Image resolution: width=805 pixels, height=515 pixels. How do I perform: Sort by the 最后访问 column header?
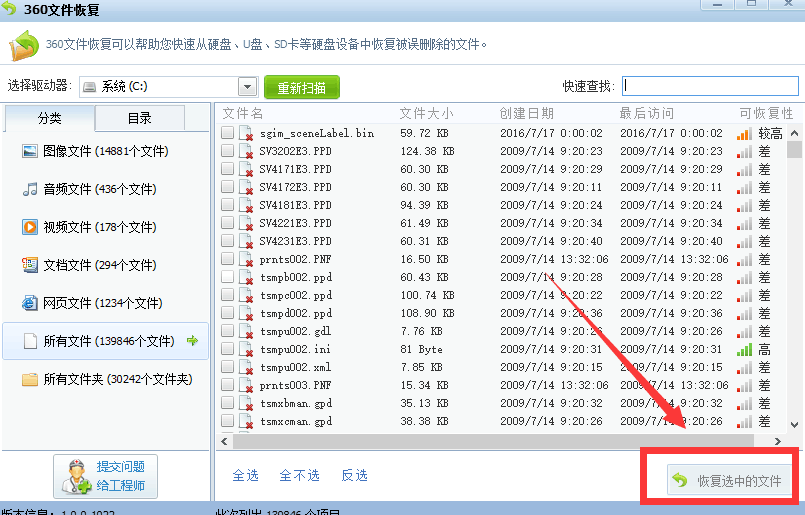coord(646,113)
